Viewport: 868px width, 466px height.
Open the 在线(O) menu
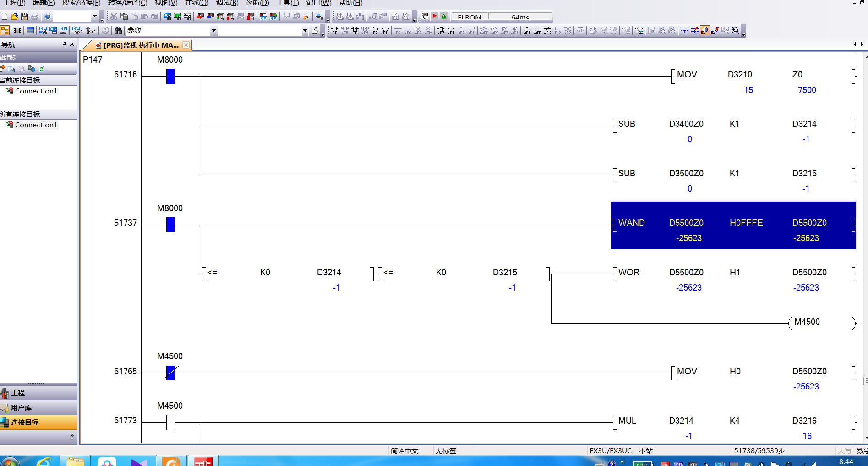tap(197, 3)
